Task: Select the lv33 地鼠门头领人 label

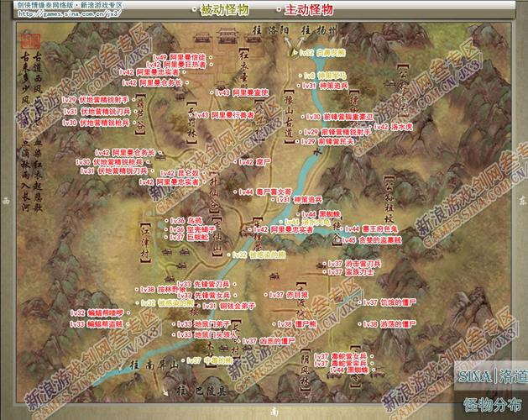Action: pos(207,334)
